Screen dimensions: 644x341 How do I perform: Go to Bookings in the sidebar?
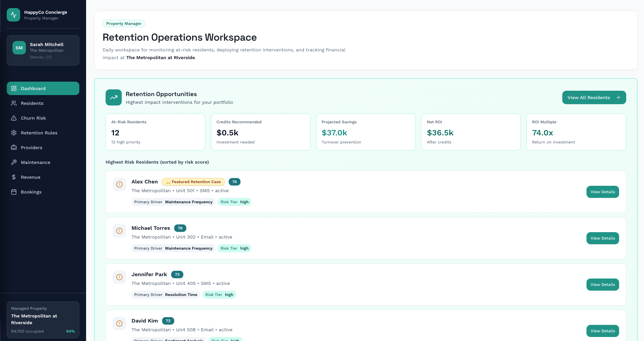(x=43, y=192)
